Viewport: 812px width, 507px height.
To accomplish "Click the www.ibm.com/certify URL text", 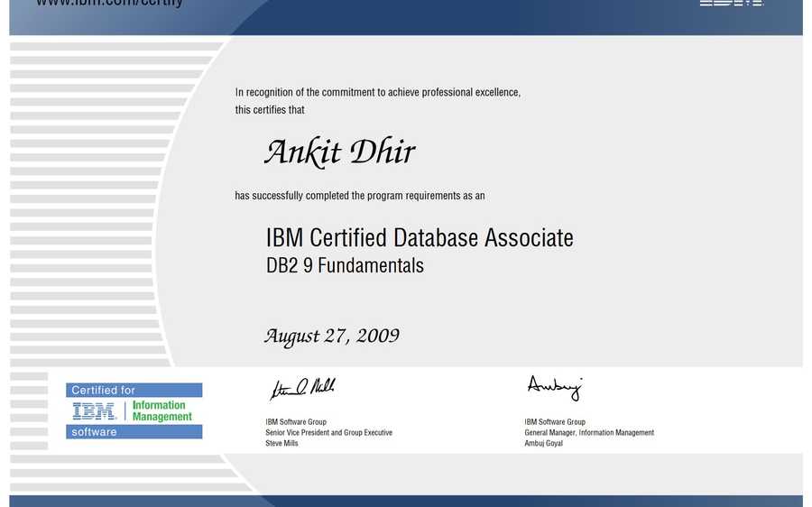I will 109,3.
